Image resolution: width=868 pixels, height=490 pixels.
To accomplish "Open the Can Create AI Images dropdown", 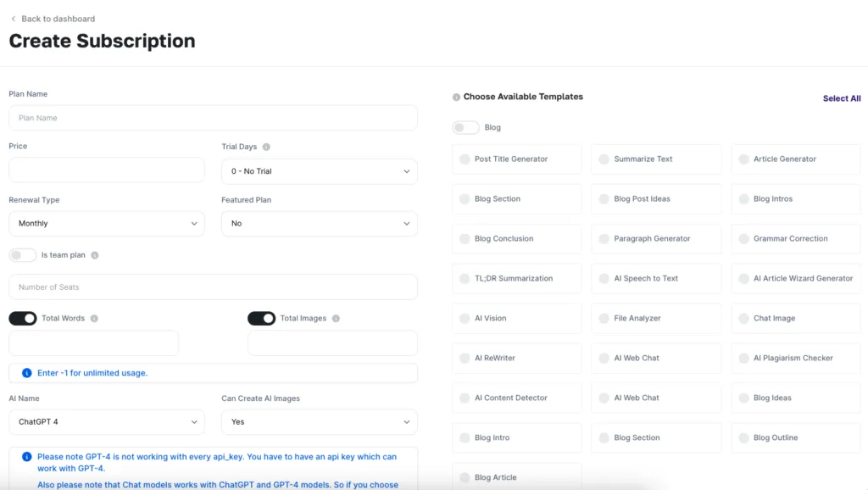I will [320, 422].
